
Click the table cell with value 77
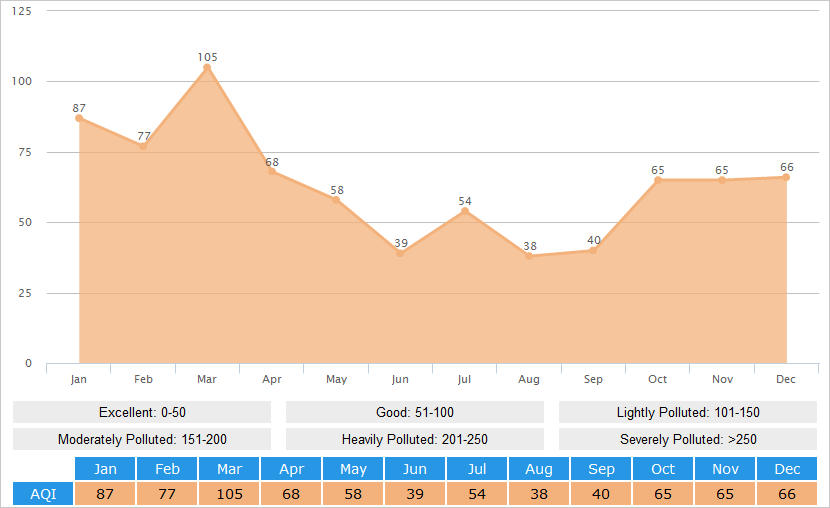pos(167,494)
